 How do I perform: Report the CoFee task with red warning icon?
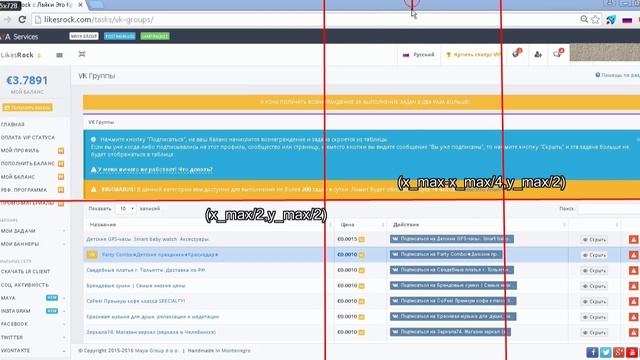click(633, 302)
